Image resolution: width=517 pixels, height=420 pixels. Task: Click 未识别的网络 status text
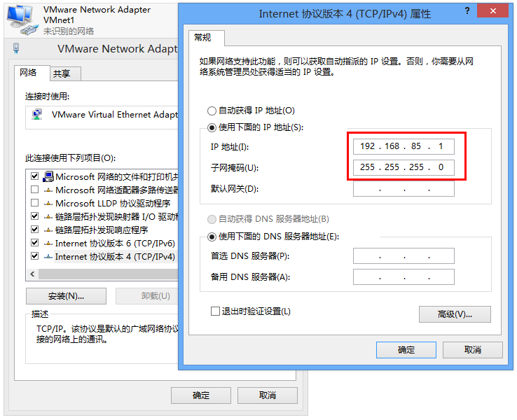[x=69, y=31]
